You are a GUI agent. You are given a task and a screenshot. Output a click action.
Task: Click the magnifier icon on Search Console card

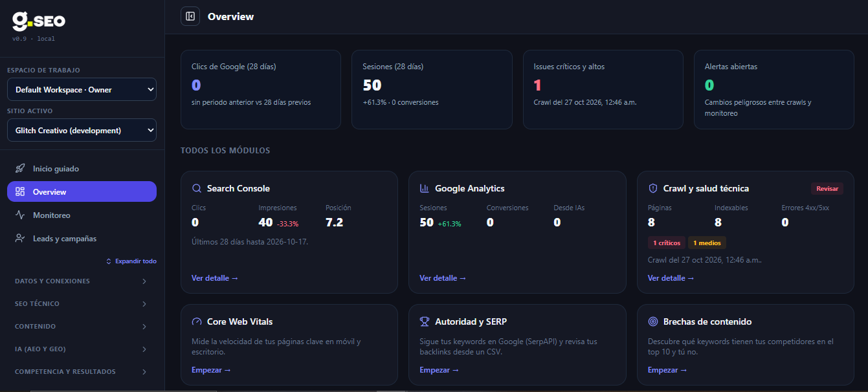pyautogui.click(x=197, y=189)
